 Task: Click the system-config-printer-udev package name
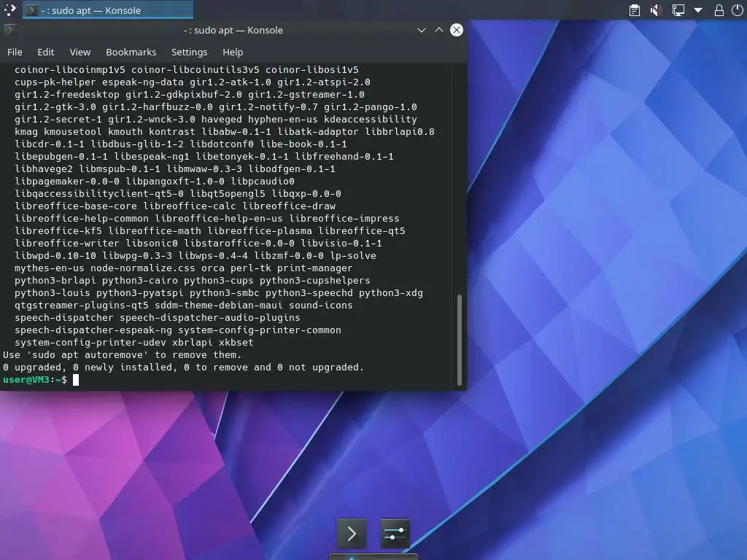pyautogui.click(x=90, y=343)
